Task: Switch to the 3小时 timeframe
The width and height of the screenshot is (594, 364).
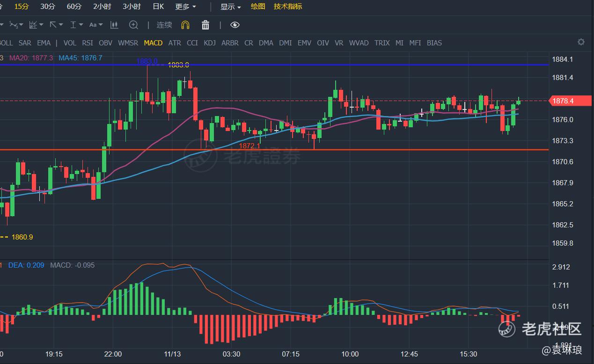Action: pos(132,7)
